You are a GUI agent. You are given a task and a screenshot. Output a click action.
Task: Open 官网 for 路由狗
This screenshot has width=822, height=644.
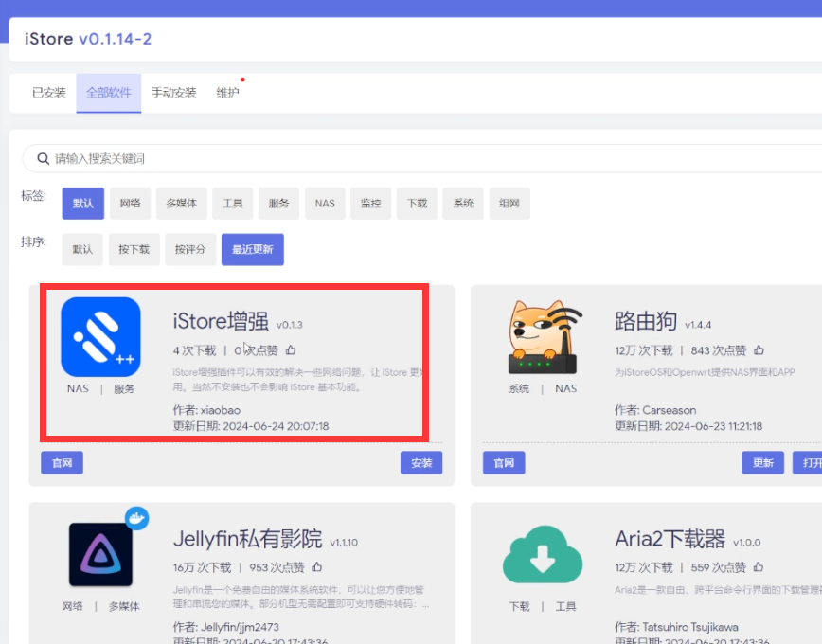[x=504, y=462]
